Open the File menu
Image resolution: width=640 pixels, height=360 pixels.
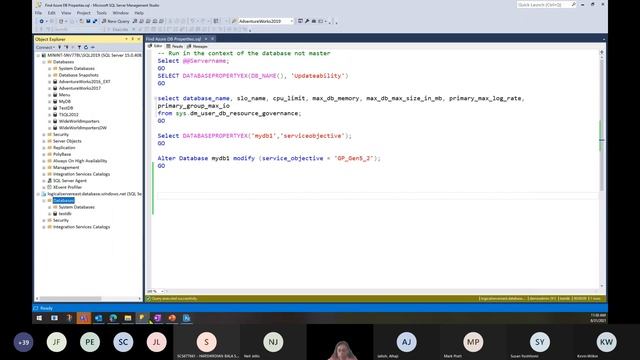38,13
